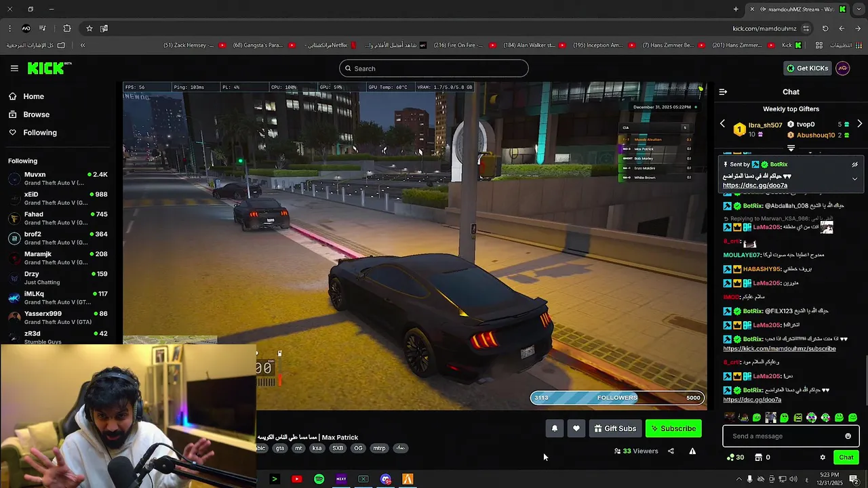Image resolution: width=868 pixels, height=488 pixels.
Task: Click the gta stream tag
Action: tap(280, 448)
